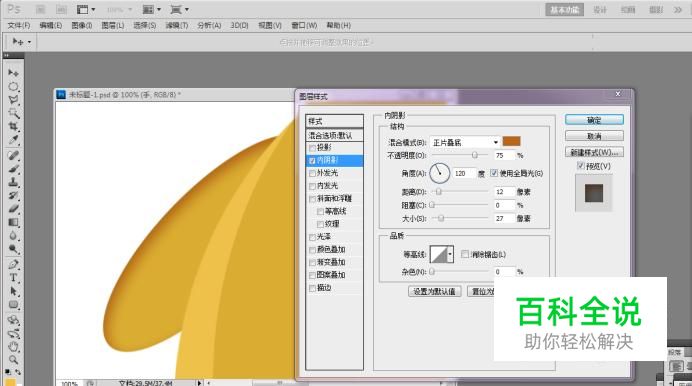Viewport: 692px width, 386px height.
Task: Expand more workspaces chevron
Action: [x=678, y=10]
